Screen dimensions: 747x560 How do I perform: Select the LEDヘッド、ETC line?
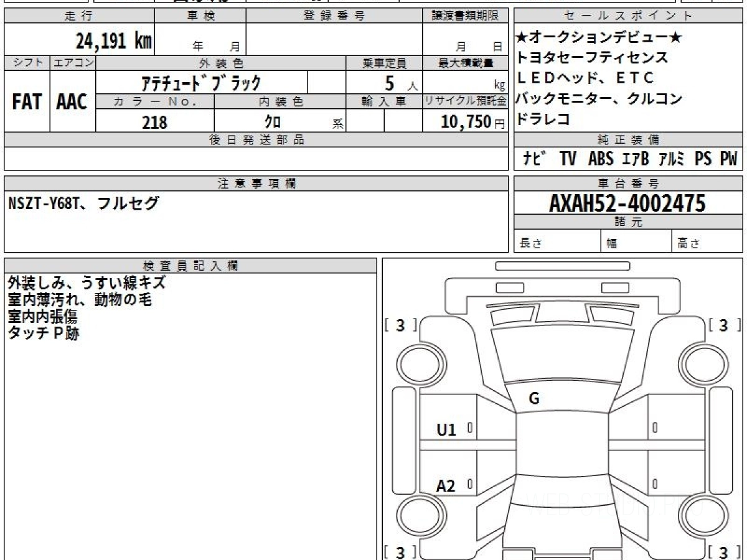(585, 78)
